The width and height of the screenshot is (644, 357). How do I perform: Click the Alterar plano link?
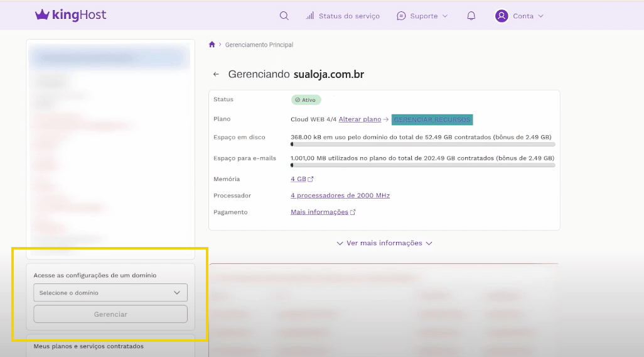360,119
